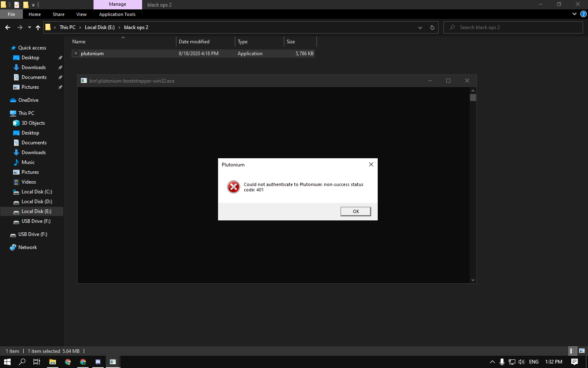This screenshot has width=588, height=368.
Task: Switch to the Home ribbon tab
Action: 35,14
